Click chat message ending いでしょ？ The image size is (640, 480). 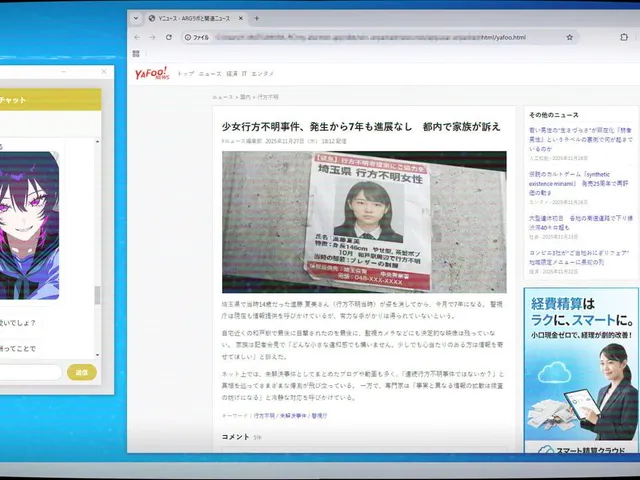[x=20, y=323]
